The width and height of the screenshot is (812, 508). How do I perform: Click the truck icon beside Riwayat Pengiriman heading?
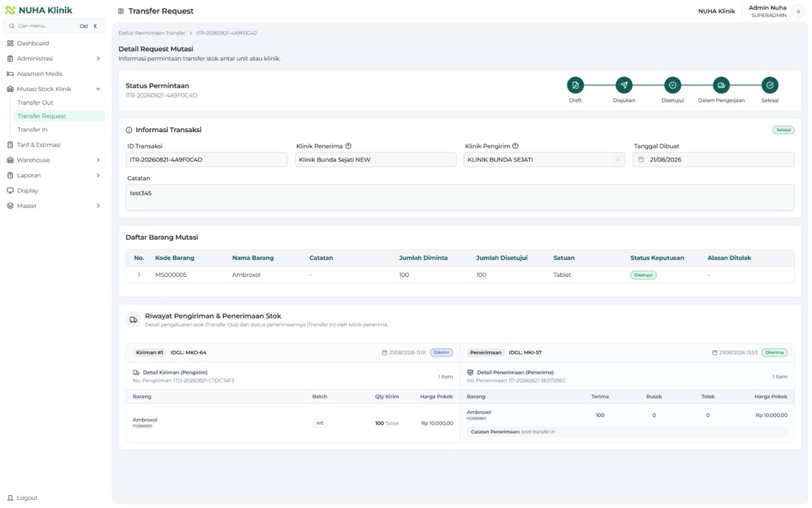click(x=133, y=320)
